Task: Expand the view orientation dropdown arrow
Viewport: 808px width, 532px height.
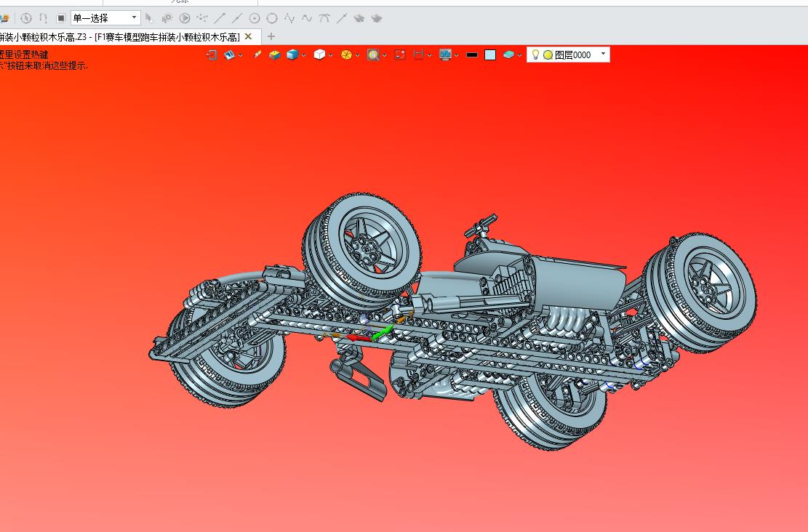Action: (241, 55)
